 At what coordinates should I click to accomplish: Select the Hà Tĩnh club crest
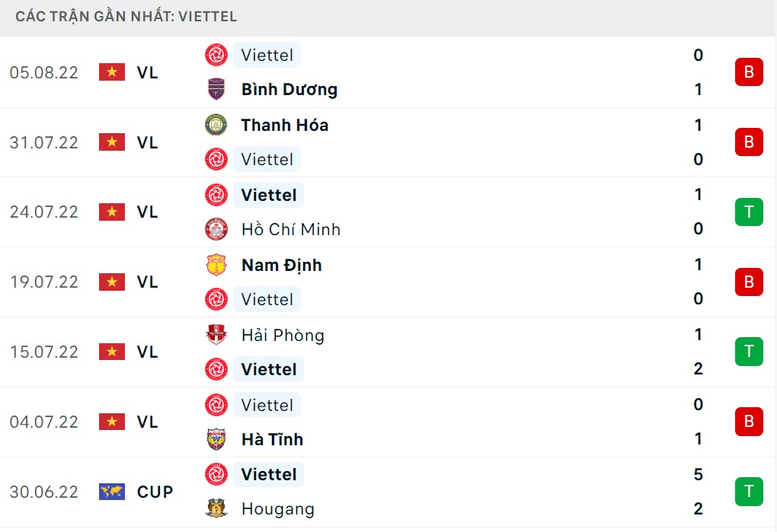tap(216, 439)
